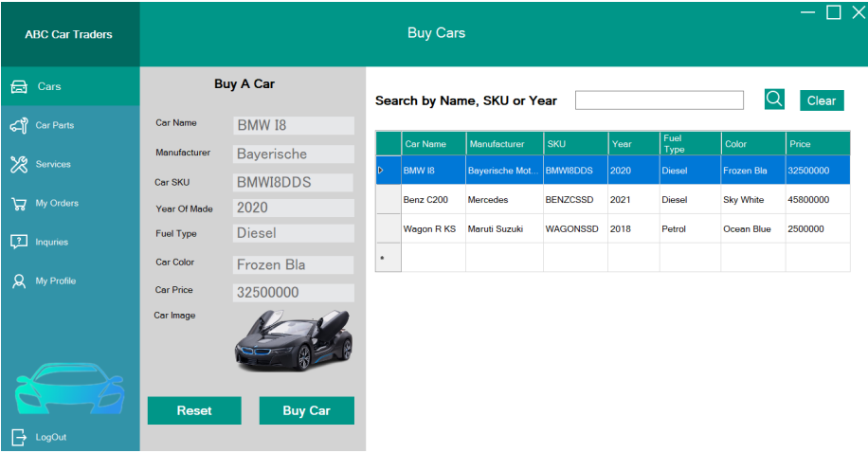Click the magnifier search icon button
The image size is (868, 453).
pos(774,100)
